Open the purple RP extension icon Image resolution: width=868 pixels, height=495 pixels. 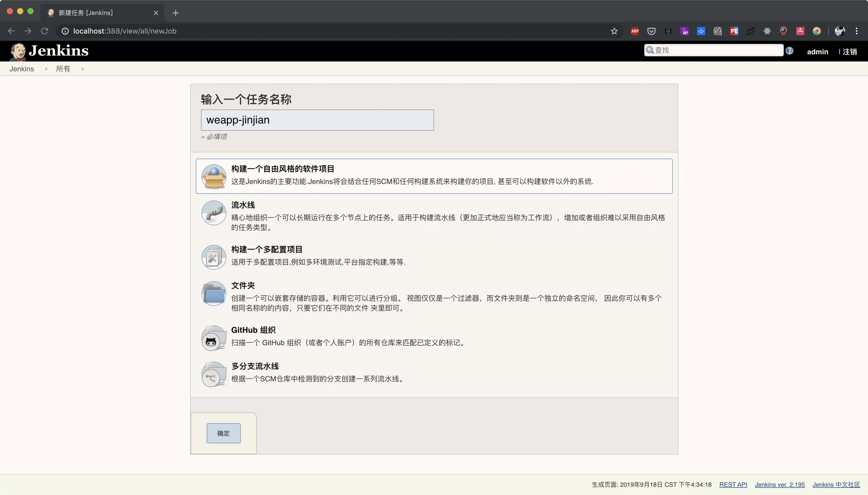pos(685,31)
